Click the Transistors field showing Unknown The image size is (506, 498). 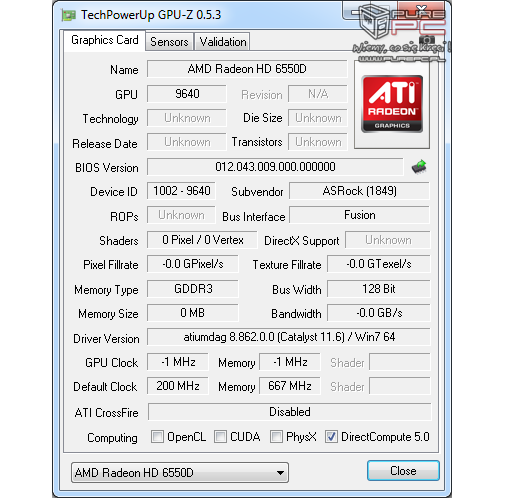click(318, 142)
